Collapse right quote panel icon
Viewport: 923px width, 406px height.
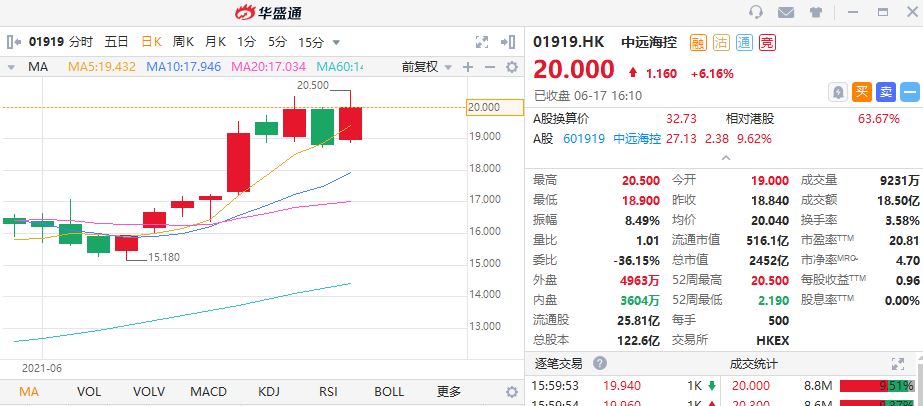(508, 42)
